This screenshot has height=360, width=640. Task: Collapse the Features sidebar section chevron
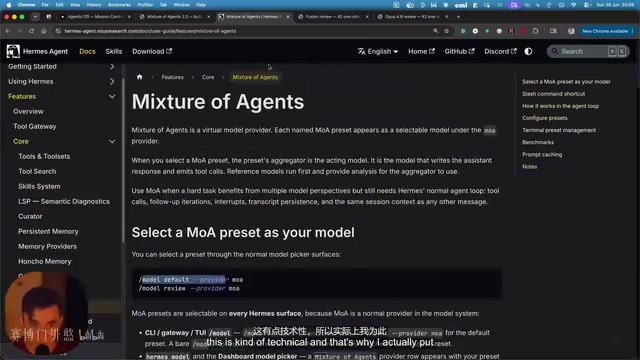pyautogui.click(x=112, y=96)
